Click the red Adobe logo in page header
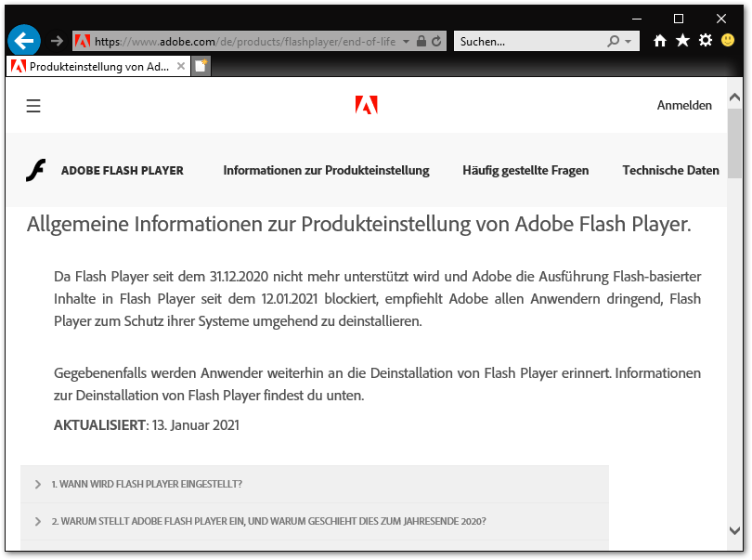This screenshot has height=560, width=752. tap(367, 106)
